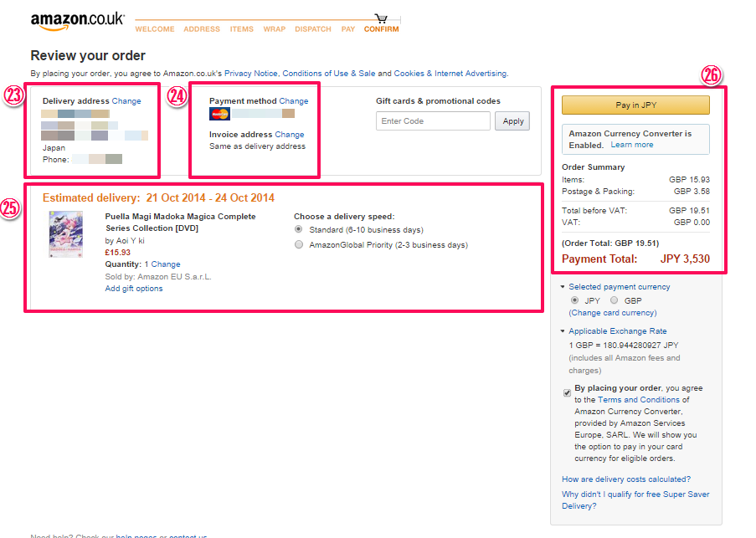
Task: Click the Estimated delivery date heading
Action: tap(158, 198)
